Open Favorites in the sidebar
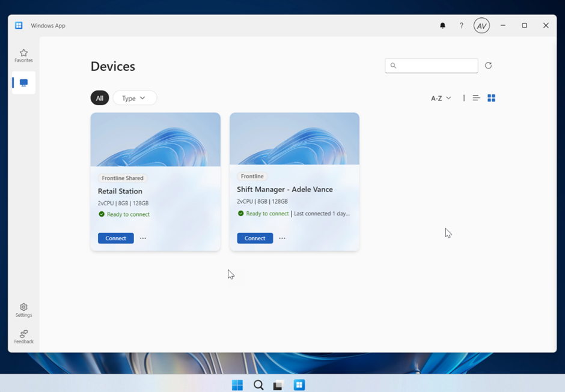The width and height of the screenshot is (565, 392). pyautogui.click(x=23, y=55)
